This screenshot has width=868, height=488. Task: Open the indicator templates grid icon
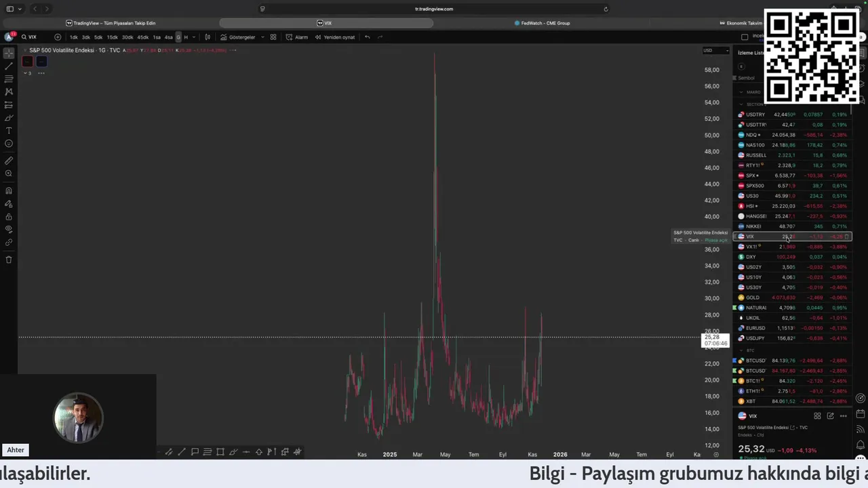click(273, 37)
